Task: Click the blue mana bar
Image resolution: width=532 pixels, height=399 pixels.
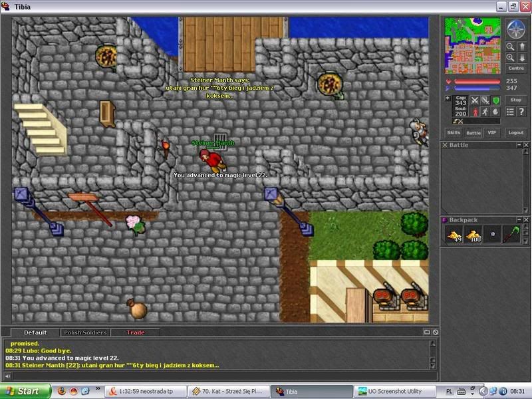Action: [477, 88]
